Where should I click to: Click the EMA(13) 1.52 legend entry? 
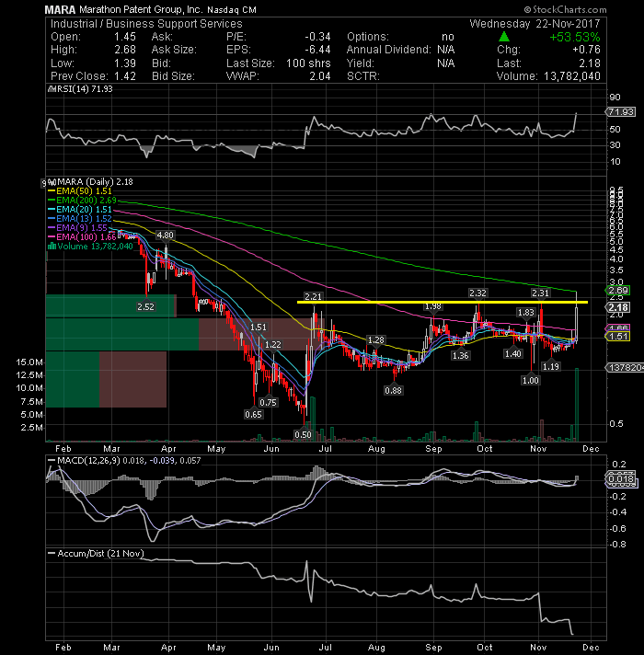[80, 218]
